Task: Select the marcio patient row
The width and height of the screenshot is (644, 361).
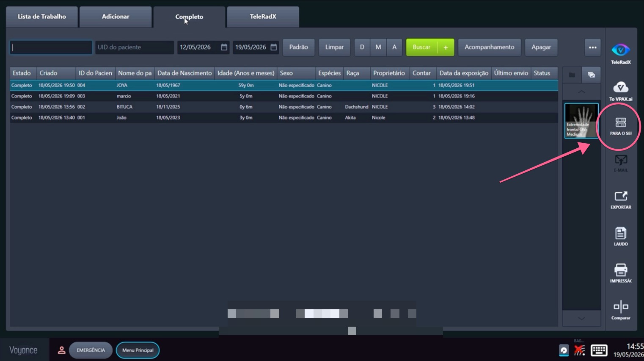Action: [284, 96]
